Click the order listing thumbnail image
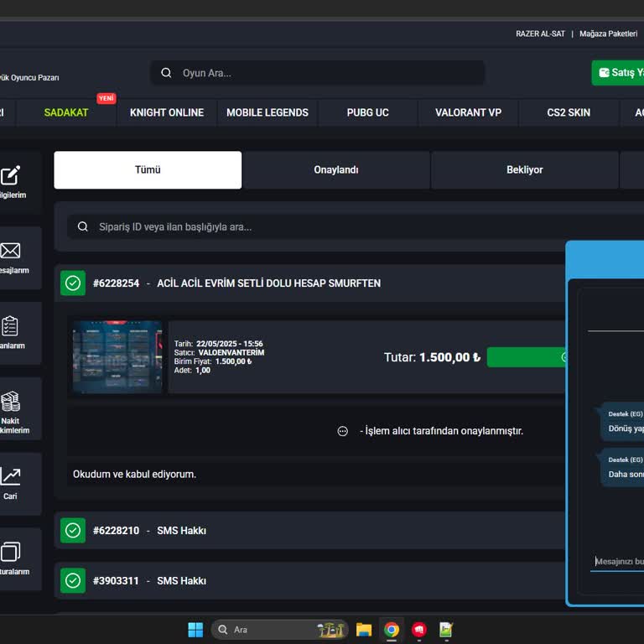 click(117, 357)
